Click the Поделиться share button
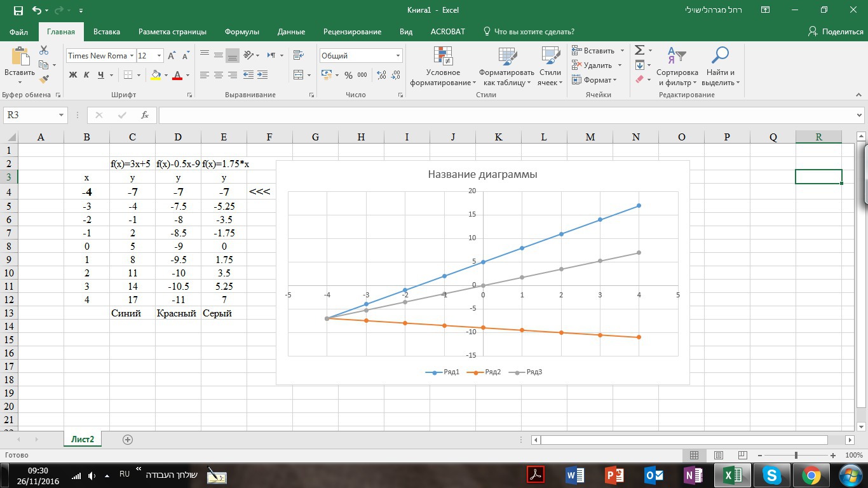This screenshot has height=488, width=868. pos(836,32)
